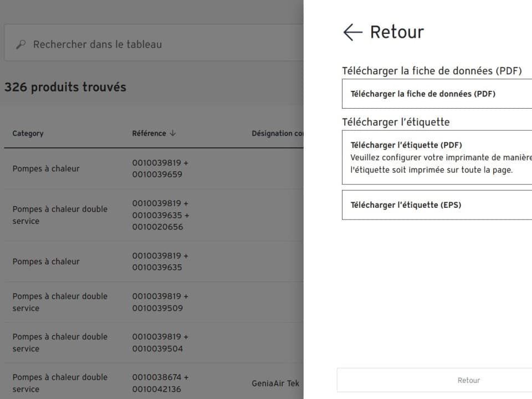Open the row with reference 0010038674 + 0010042136
This screenshot has width=532, height=399.
click(x=160, y=383)
